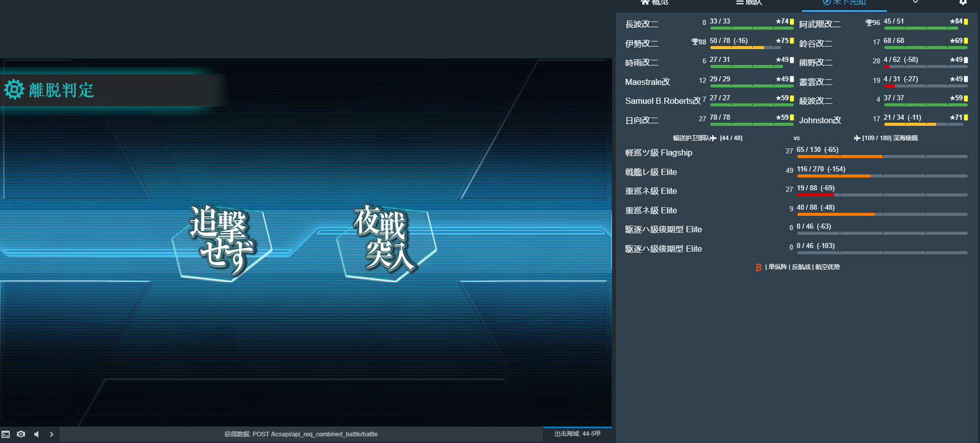This screenshot has width=980, height=443.
Task: Click the yellow condition marker for Johnston改
Action: [x=966, y=118]
